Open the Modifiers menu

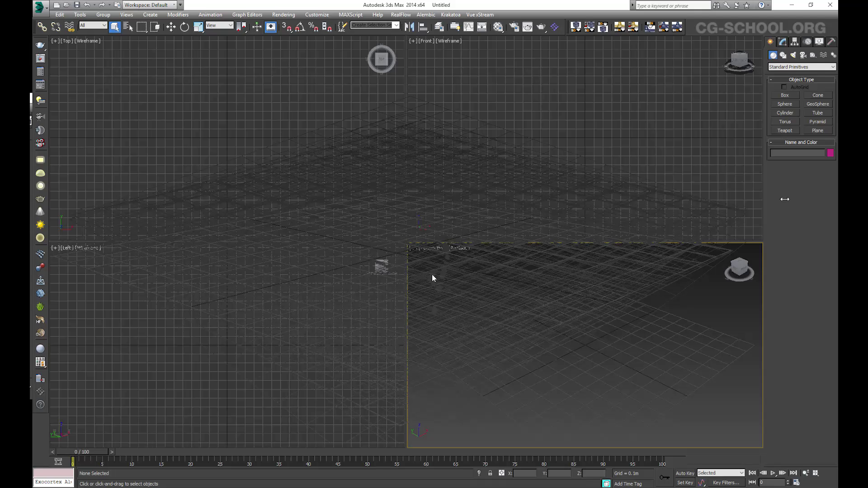178,15
